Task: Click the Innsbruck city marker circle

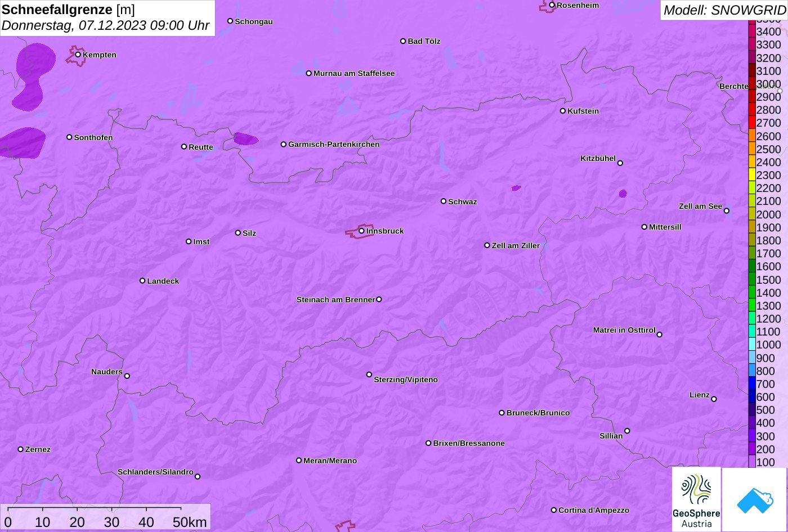Action: coord(361,230)
